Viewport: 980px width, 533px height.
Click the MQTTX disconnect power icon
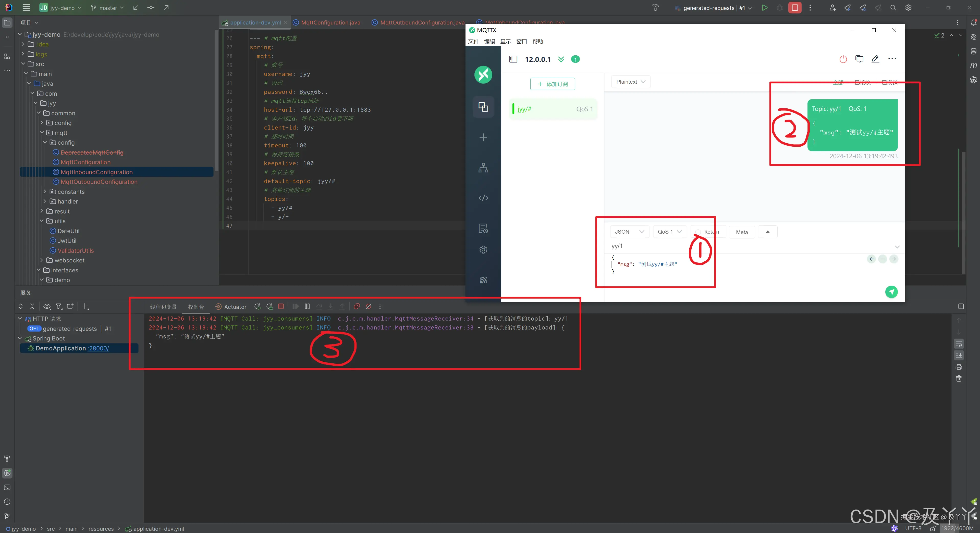[843, 59]
